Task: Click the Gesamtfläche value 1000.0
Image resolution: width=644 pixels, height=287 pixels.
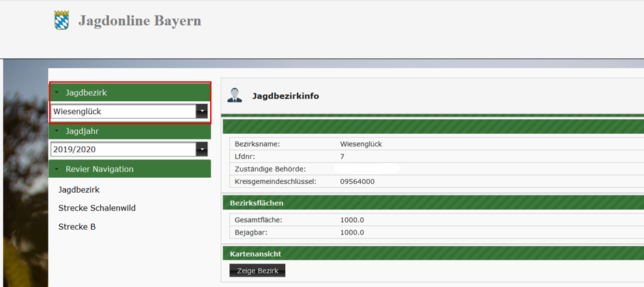Action: [352, 219]
